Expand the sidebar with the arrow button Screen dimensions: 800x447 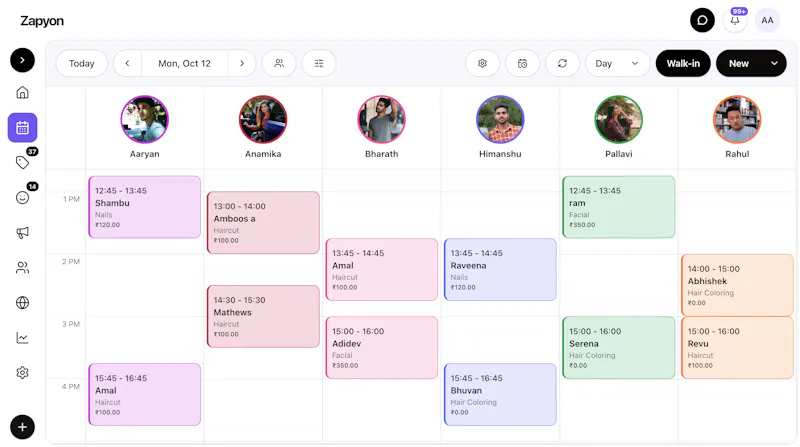(22, 60)
